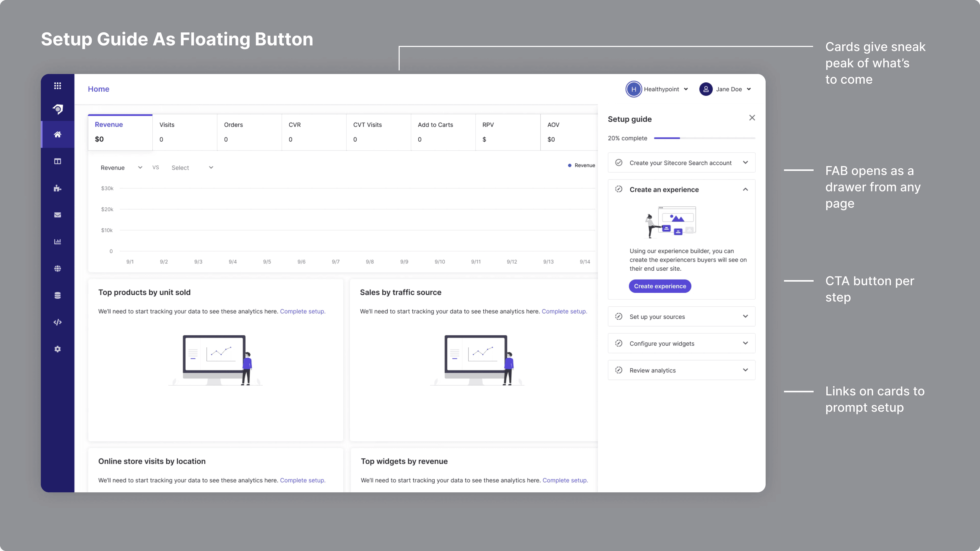Click the 'Online store visits by location' heading
The height and width of the screenshot is (551, 980).
[x=152, y=461]
